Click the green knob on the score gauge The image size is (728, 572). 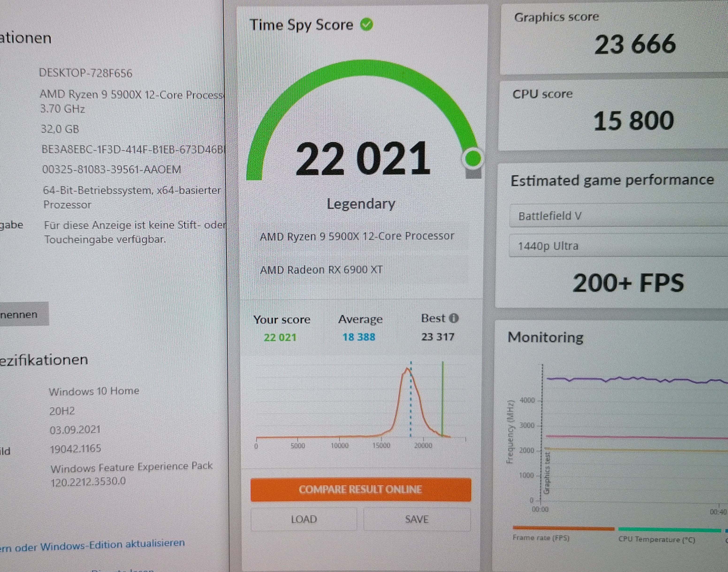pyautogui.click(x=473, y=158)
